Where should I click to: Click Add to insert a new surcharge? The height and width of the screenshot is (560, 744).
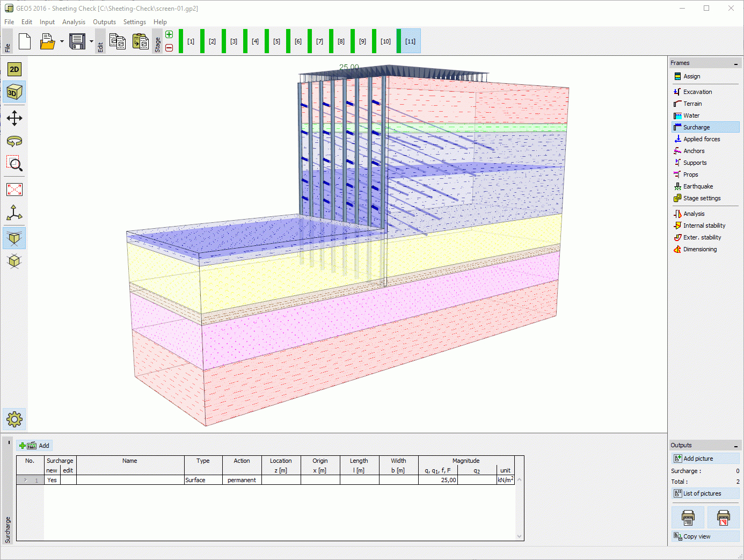click(x=34, y=445)
